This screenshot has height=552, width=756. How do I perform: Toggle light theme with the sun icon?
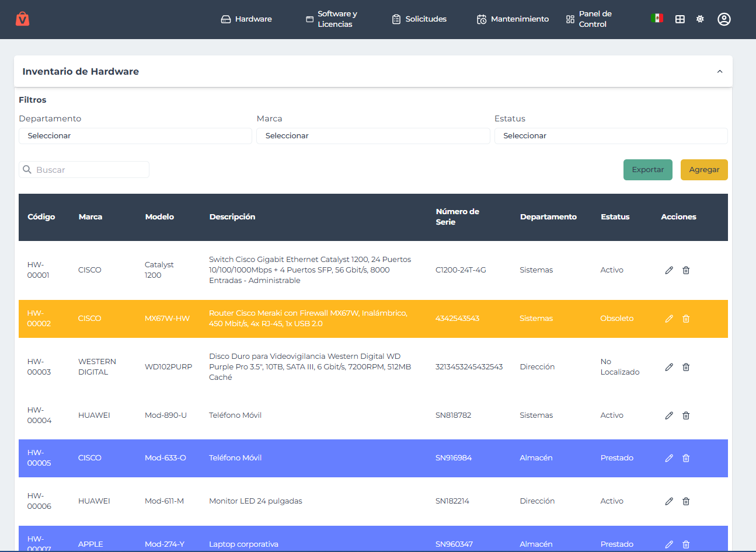pyautogui.click(x=700, y=19)
